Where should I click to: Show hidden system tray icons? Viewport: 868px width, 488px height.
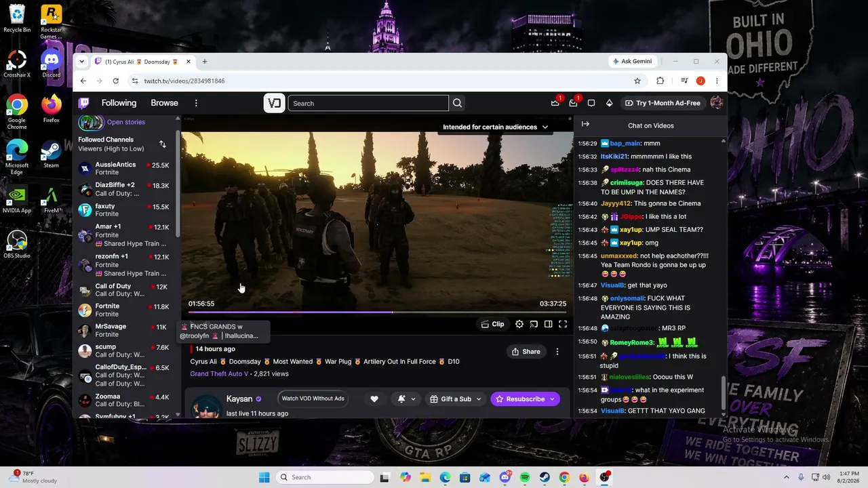[787, 477]
